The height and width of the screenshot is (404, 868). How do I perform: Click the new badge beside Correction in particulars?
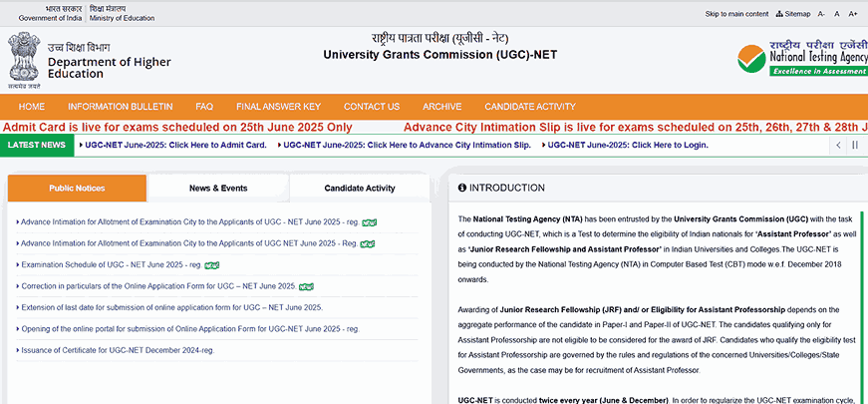pos(306,286)
